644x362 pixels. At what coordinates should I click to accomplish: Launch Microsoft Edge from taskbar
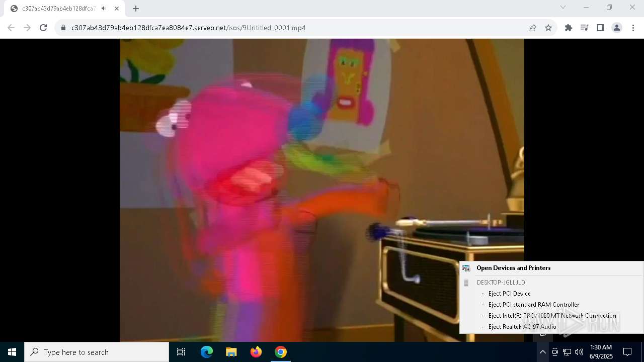[207, 352]
